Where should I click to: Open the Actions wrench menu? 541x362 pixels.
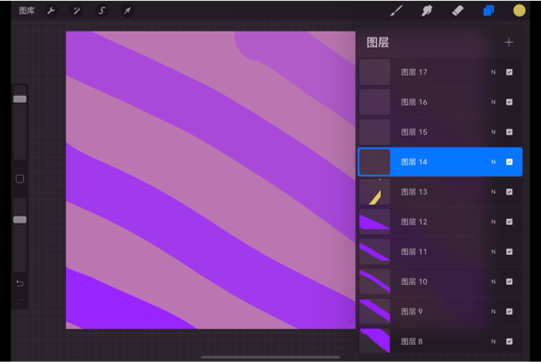pyautogui.click(x=51, y=11)
